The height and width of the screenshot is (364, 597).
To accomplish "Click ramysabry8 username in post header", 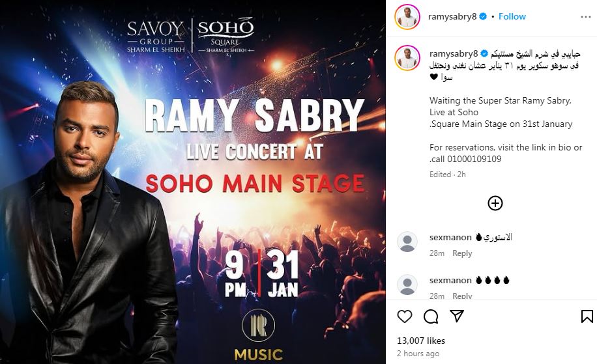I will point(452,17).
